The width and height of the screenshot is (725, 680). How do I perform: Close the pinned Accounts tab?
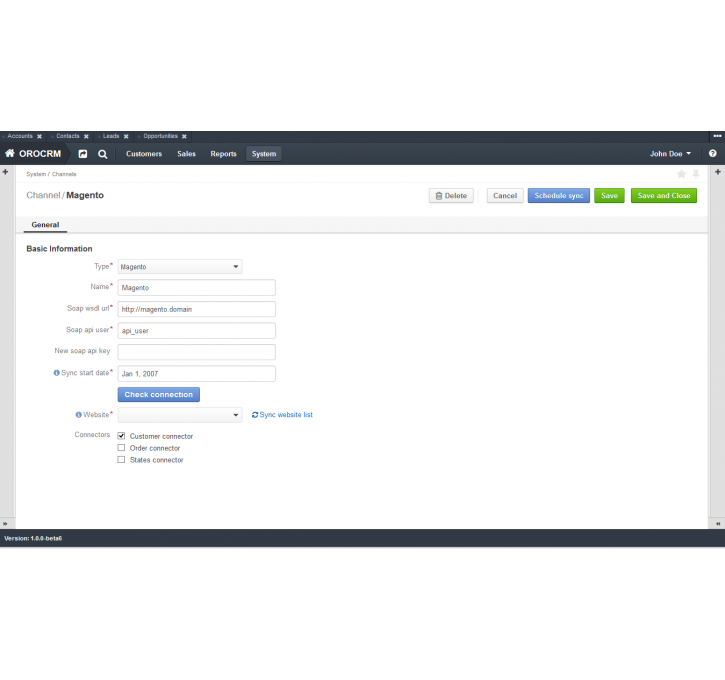(x=39, y=136)
